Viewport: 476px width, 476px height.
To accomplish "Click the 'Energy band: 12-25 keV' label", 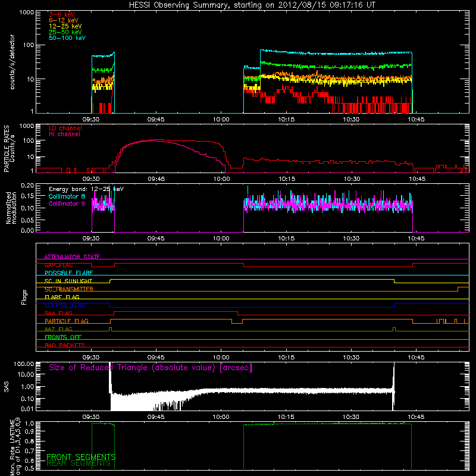I will point(86,189).
